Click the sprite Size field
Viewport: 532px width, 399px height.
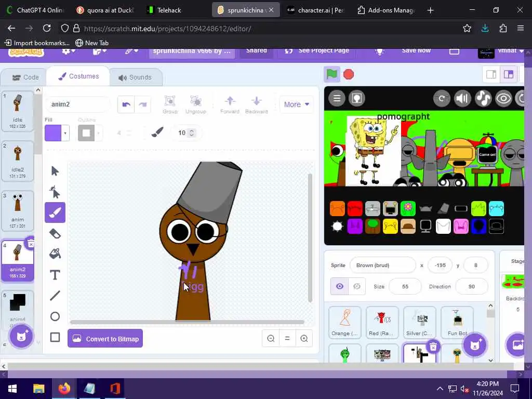click(x=405, y=286)
